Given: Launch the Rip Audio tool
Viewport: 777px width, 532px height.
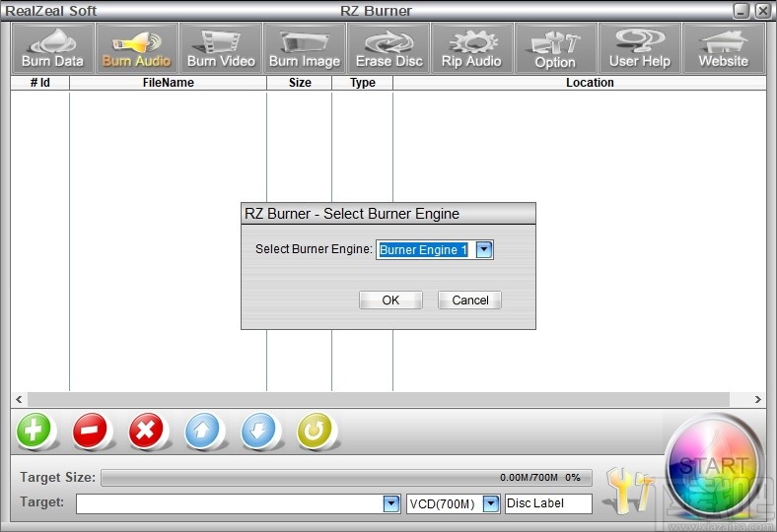Looking at the screenshot, I should click(x=472, y=48).
